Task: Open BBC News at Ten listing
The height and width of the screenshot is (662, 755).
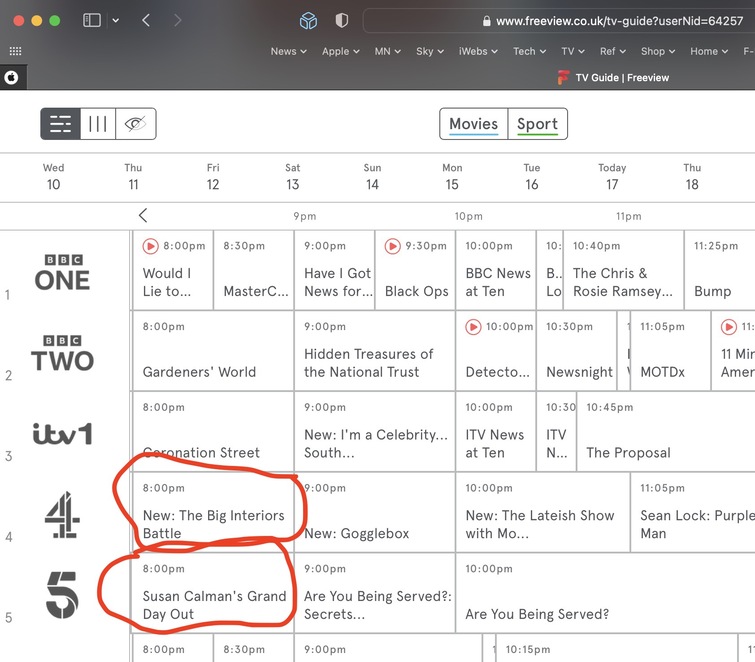Action: pyautogui.click(x=495, y=270)
